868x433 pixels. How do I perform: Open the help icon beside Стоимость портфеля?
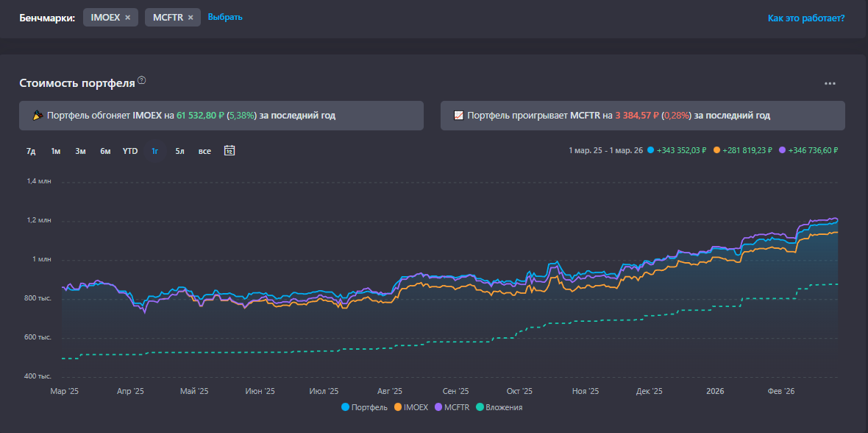(x=142, y=80)
